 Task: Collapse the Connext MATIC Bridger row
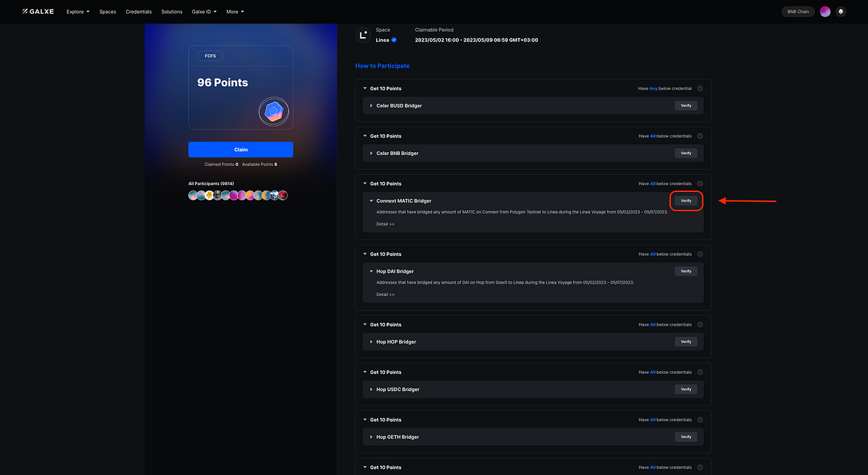pos(371,201)
